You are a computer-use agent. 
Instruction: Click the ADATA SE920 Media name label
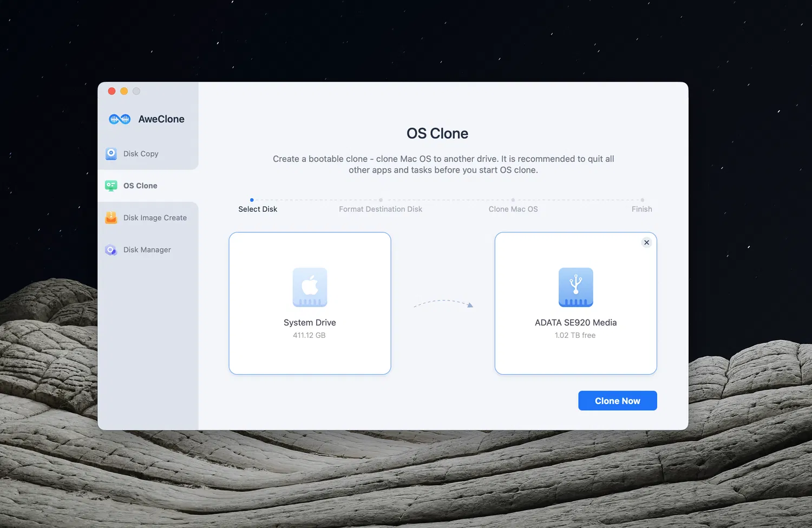coord(576,323)
